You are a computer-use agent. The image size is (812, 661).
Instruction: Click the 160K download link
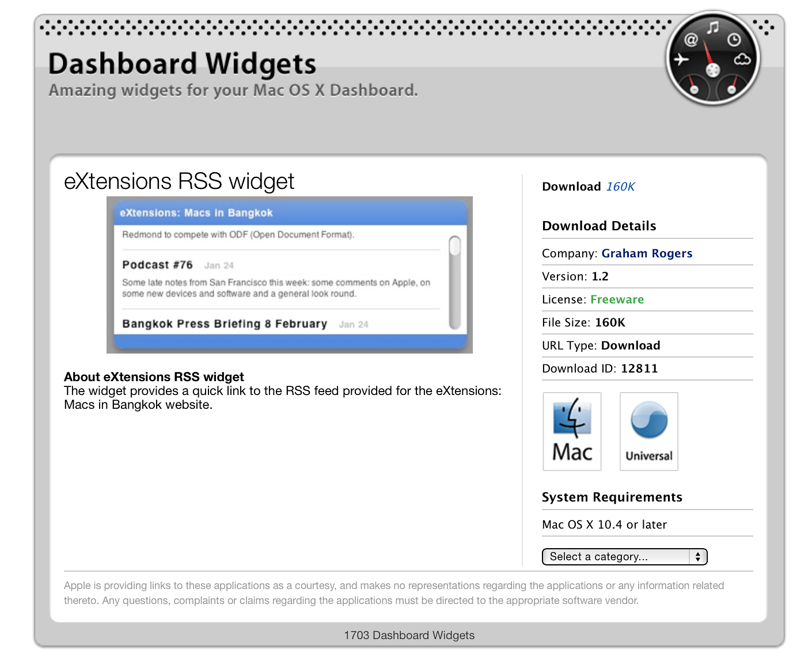pyautogui.click(x=620, y=187)
